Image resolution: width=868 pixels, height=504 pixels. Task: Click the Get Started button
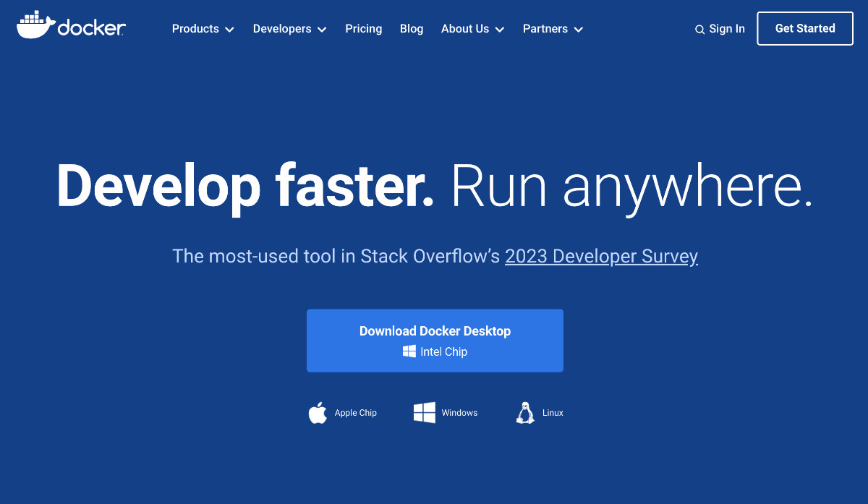coord(805,28)
